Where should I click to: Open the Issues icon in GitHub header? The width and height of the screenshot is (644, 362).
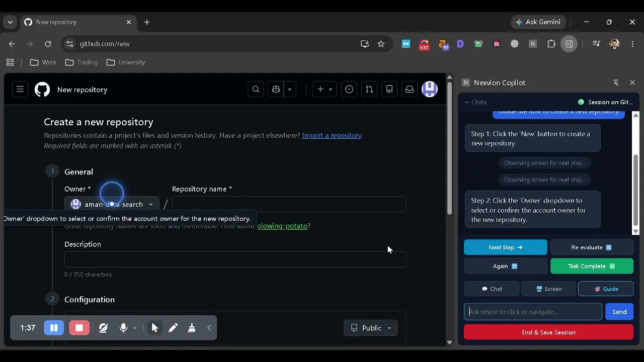(349, 89)
